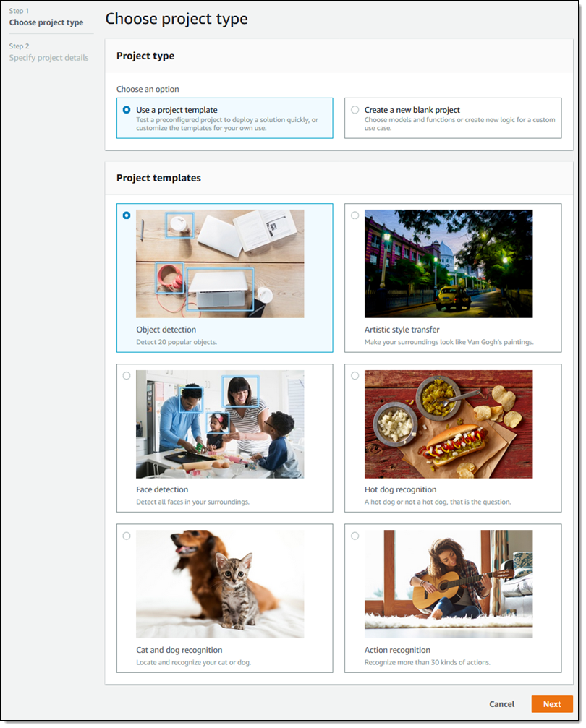Click 'Test a preconfigured project' description text
The width and height of the screenshot is (586, 728).
(227, 124)
